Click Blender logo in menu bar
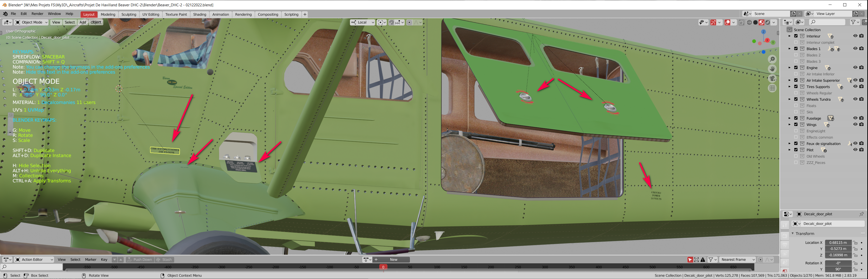The height and width of the screenshot is (279, 868). 5,14
